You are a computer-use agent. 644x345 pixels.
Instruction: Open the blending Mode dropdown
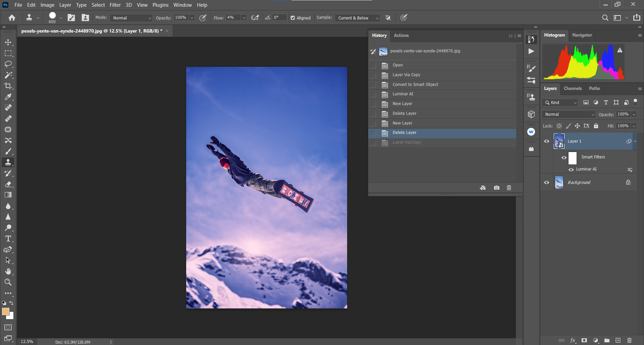coord(131,18)
